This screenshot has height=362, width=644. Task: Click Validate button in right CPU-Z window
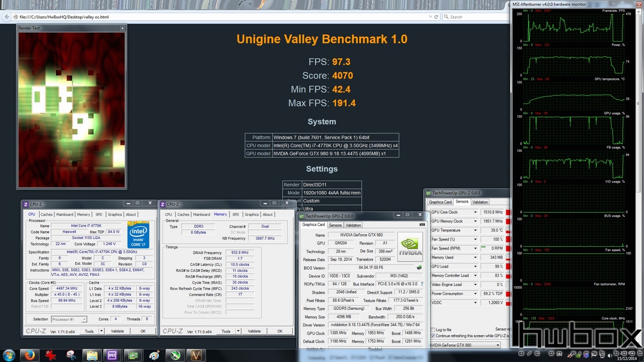coord(254,331)
